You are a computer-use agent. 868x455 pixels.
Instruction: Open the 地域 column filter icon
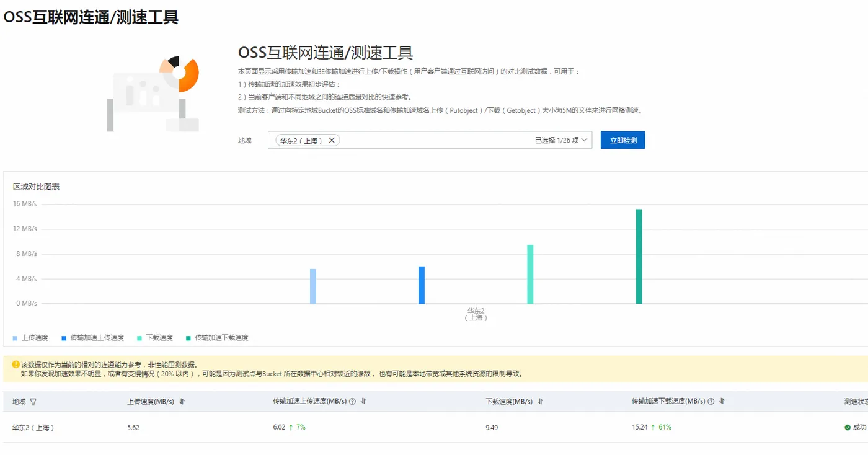[x=33, y=402]
